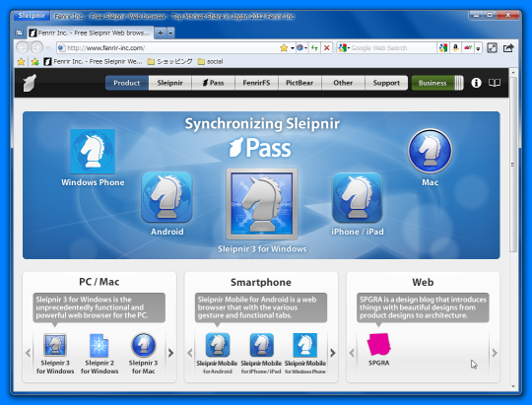The height and width of the screenshot is (405, 532).
Task: Switch to the Fenrir Inc. browser tab
Action: tap(91, 33)
